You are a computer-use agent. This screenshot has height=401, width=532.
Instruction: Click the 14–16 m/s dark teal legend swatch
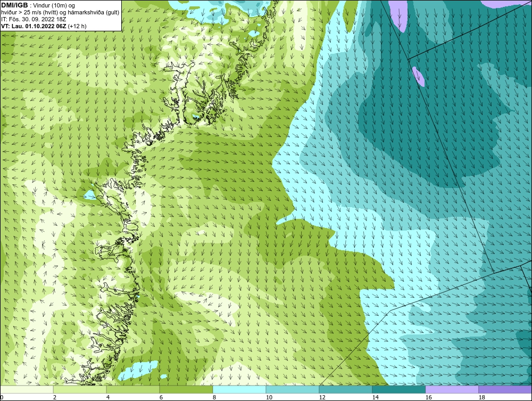pyautogui.click(x=399, y=389)
